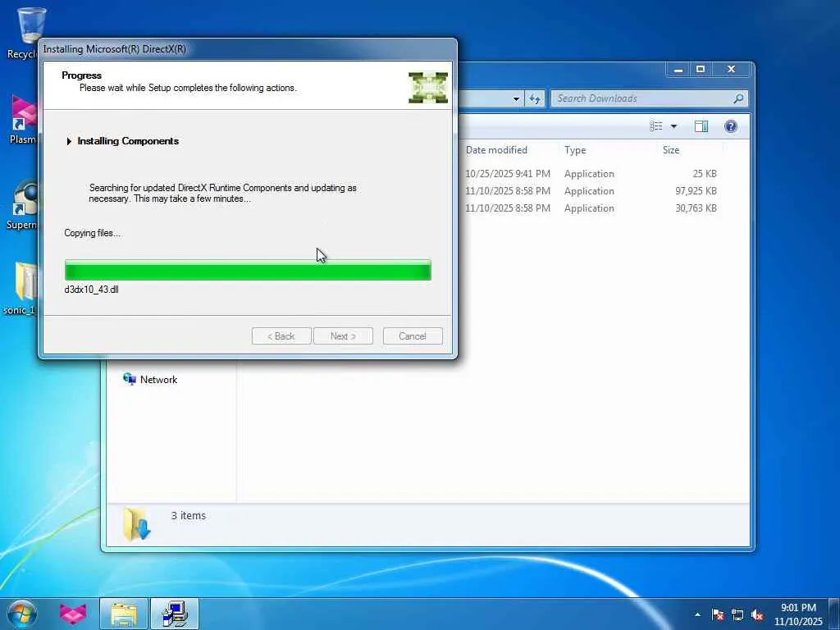Click the search magnifier in Search Downloads

click(x=738, y=98)
